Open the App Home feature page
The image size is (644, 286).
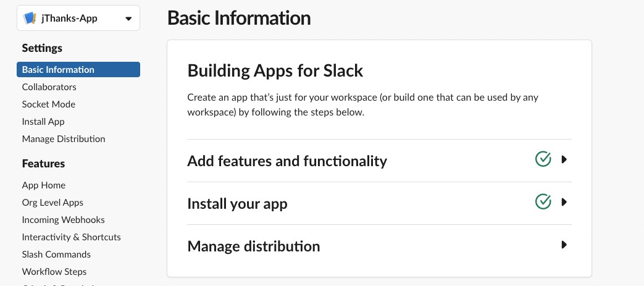pos(44,185)
